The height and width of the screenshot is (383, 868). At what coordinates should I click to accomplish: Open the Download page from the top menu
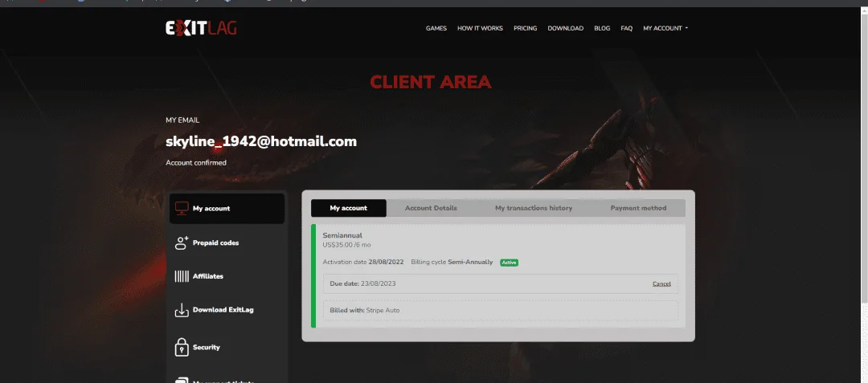click(565, 28)
